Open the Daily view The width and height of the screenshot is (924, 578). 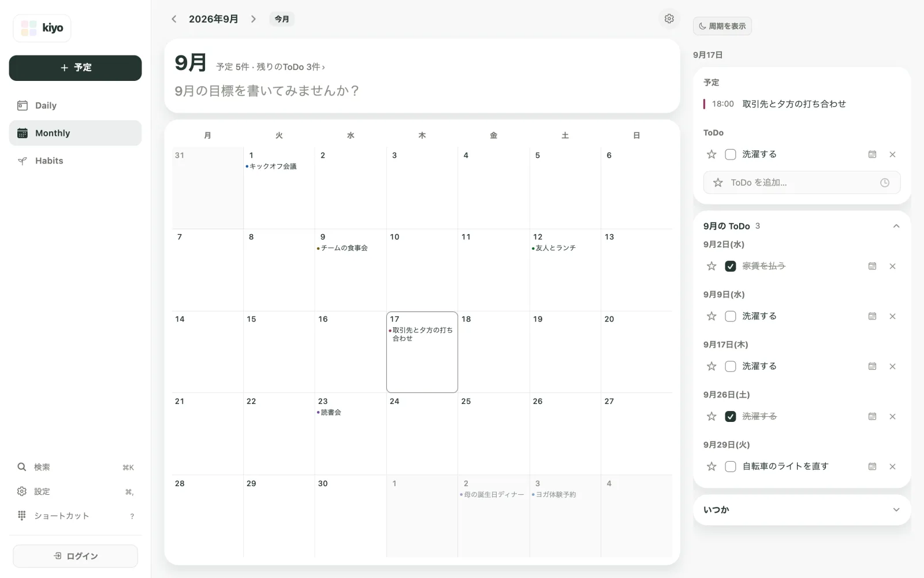click(75, 105)
